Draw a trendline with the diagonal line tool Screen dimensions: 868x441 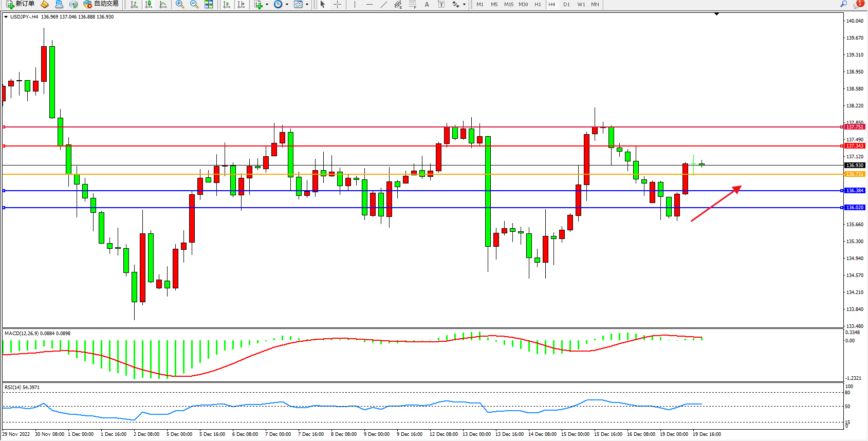pyautogui.click(x=383, y=4)
